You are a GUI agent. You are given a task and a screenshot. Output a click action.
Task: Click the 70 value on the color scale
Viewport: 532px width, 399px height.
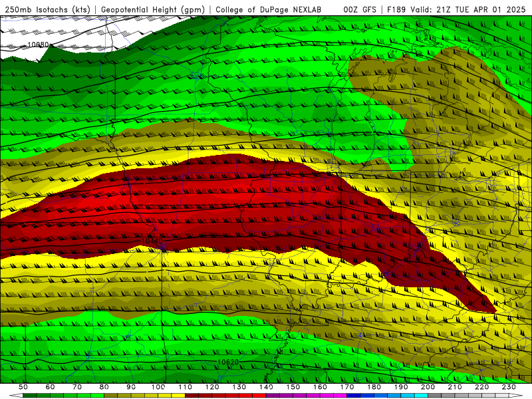point(77,387)
